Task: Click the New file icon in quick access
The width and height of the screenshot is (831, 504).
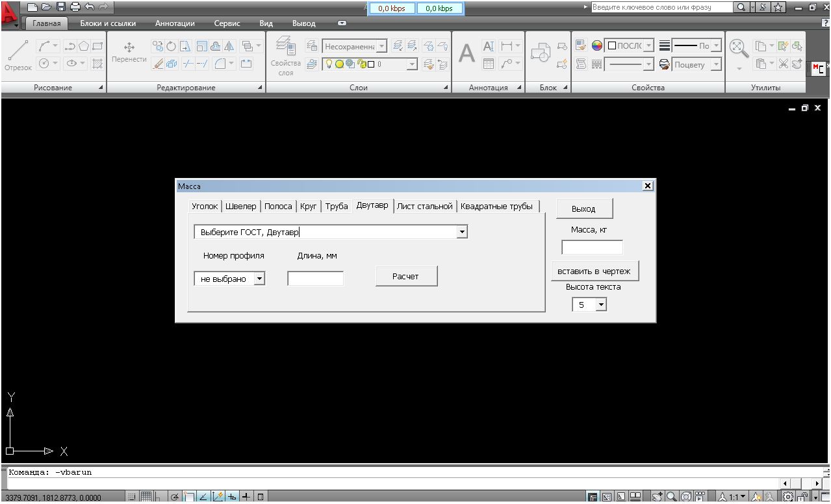Action: pyautogui.click(x=32, y=7)
